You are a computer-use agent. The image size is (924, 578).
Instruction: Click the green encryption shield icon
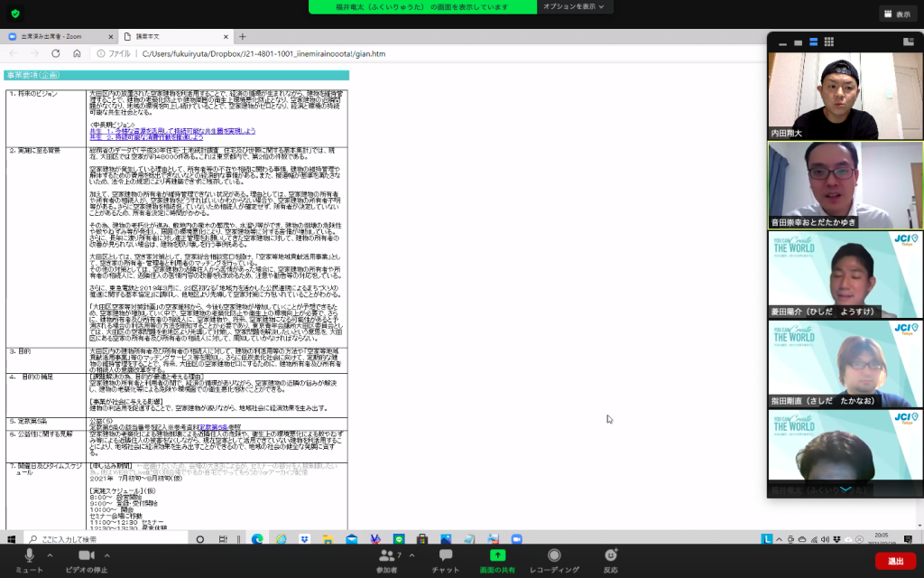point(15,14)
